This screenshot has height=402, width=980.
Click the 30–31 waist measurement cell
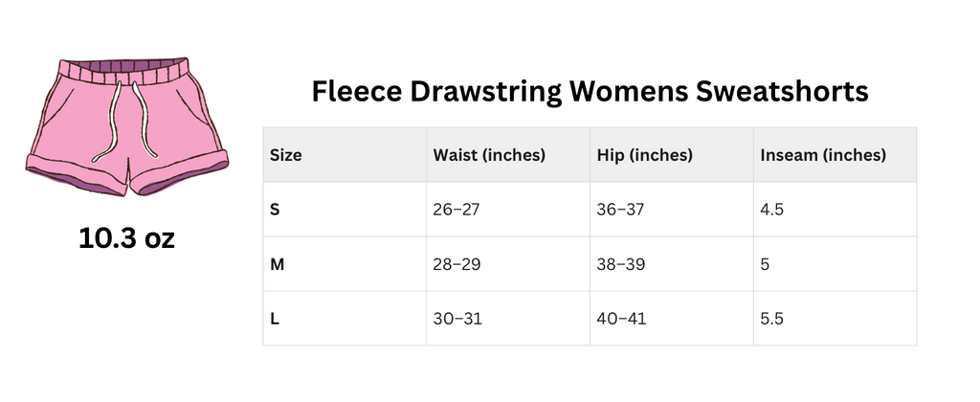pyautogui.click(x=457, y=318)
